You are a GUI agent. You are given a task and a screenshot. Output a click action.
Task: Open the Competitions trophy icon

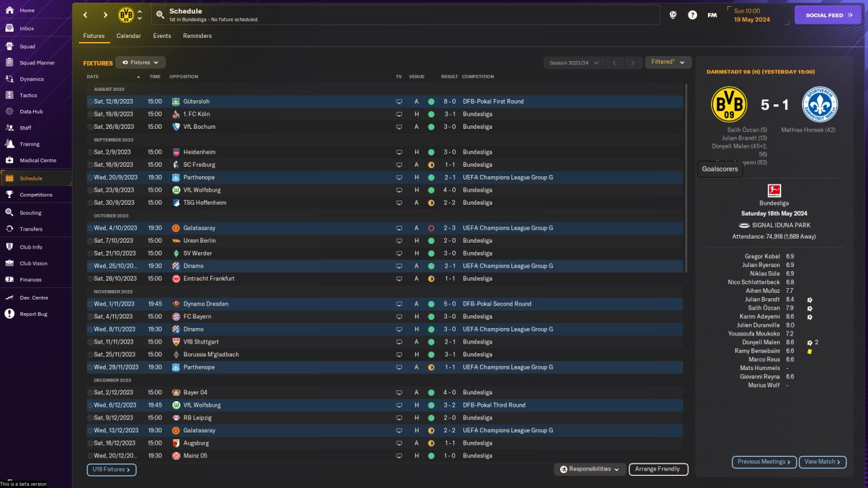tap(9, 195)
